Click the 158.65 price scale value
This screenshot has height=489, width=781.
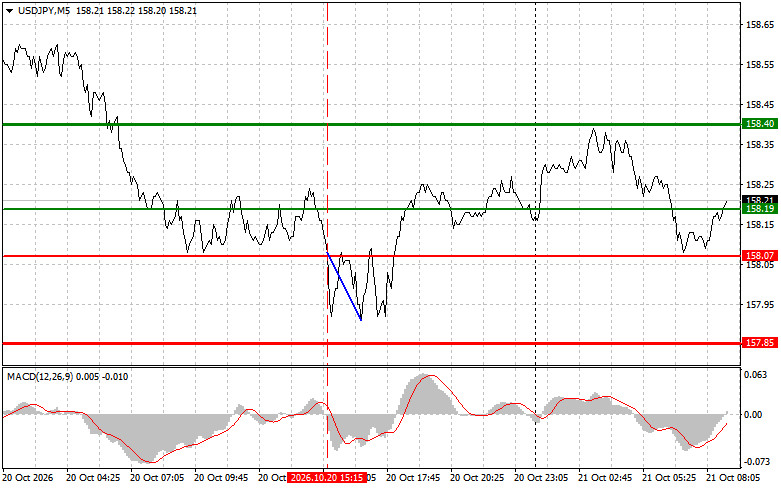click(x=760, y=24)
